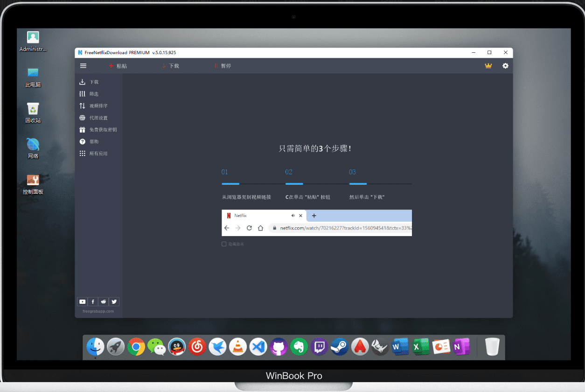Launch Visual Studio Code from the dock
This screenshot has height=392, width=585.
(x=258, y=347)
